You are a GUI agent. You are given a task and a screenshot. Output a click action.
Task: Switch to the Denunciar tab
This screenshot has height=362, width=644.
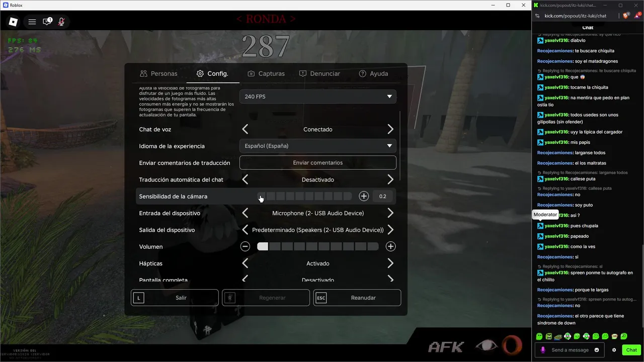pyautogui.click(x=319, y=73)
